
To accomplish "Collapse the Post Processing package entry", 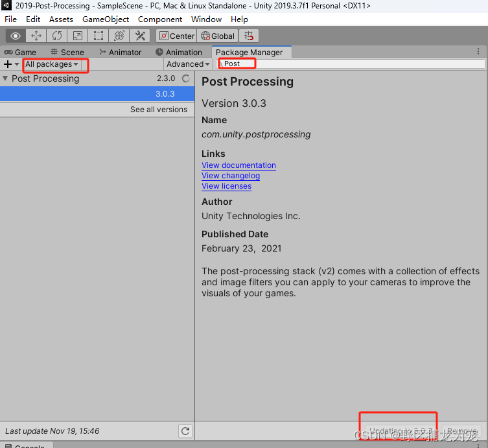I will pyautogui.click(x=5, y=78).
